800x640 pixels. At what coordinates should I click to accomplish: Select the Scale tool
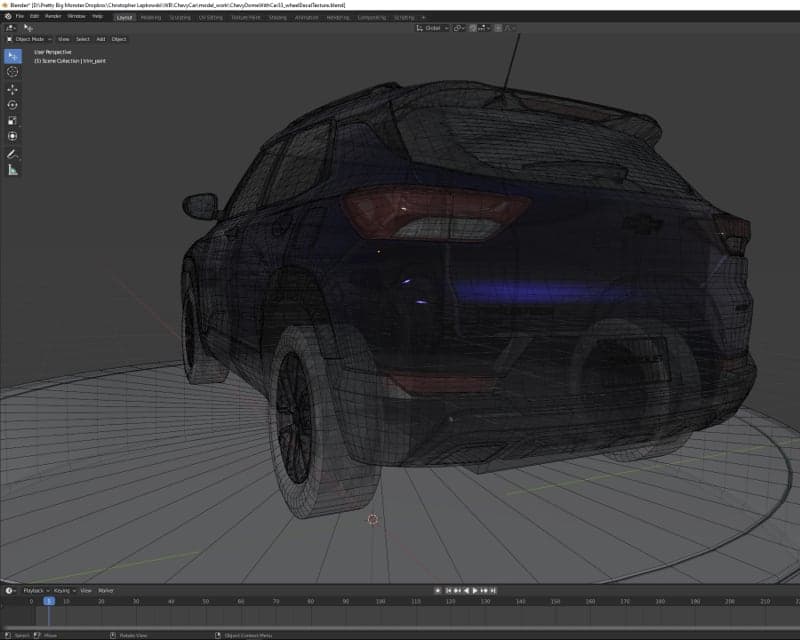13,120
